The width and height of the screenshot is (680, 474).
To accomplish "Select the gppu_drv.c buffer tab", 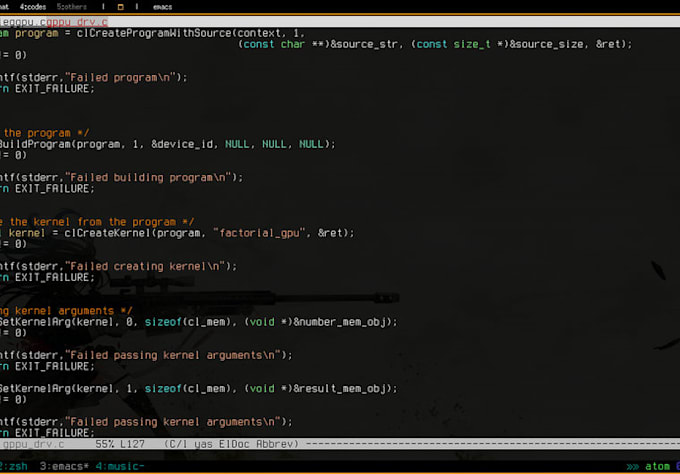I will point(77,22).
